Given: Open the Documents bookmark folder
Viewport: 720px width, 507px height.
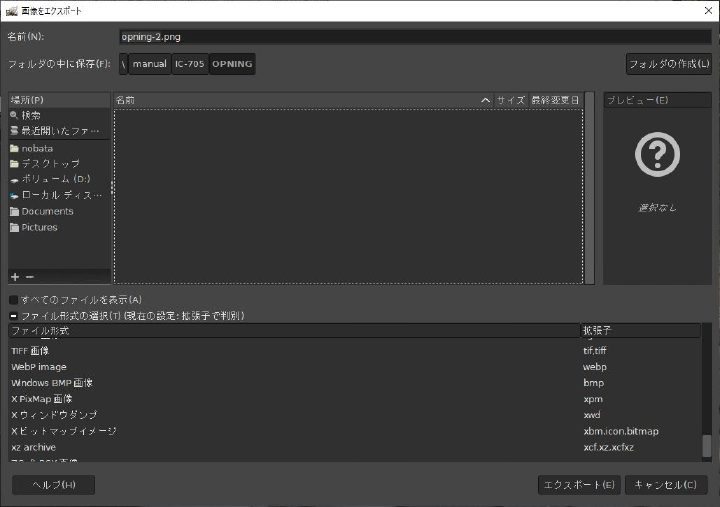Looking at the screenshot, I should pos(47,211).
